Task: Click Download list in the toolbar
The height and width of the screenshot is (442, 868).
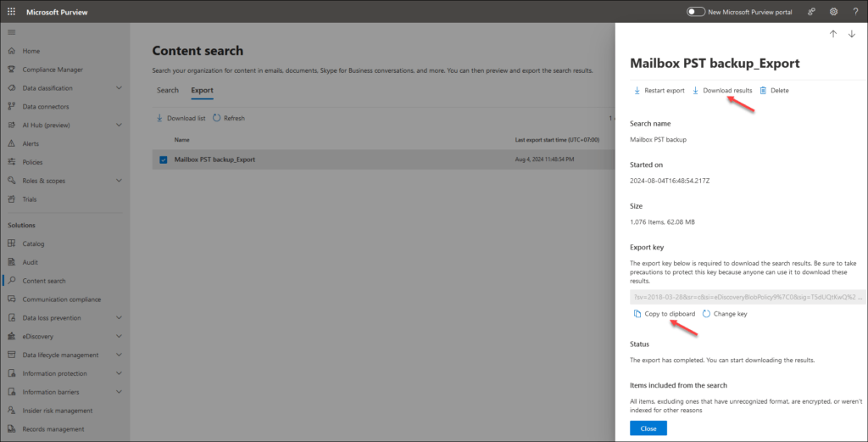Action: click(181, 118)
